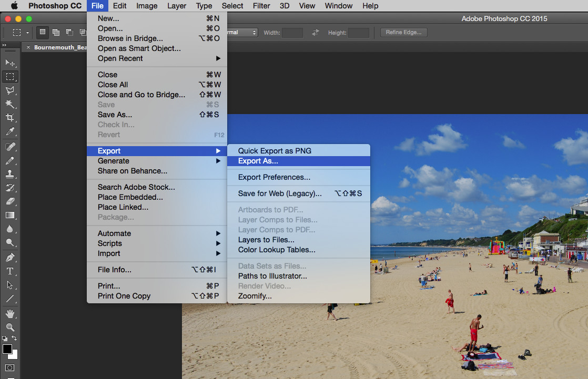Select the Magic Wand tool
588x379 pixels.
[10, 104]
